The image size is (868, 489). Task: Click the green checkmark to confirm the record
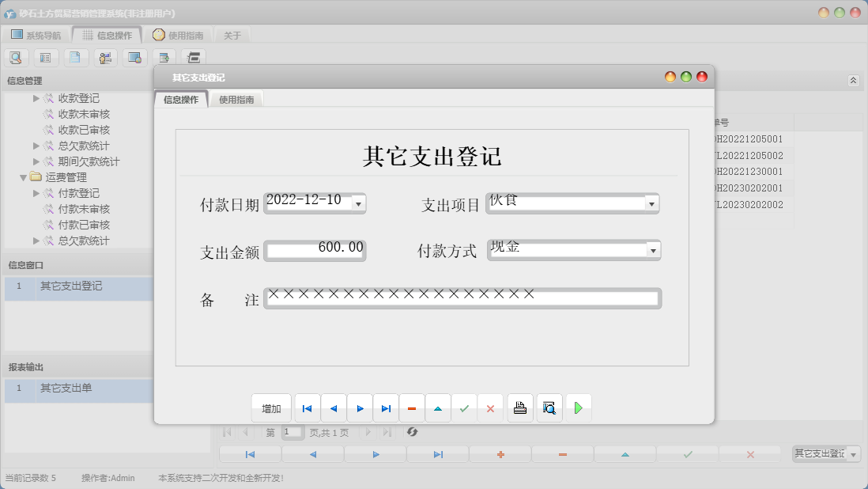(465, 407)
